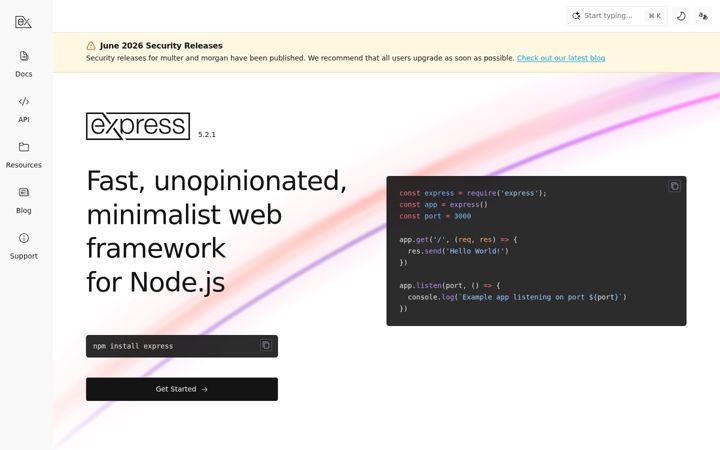Open Support info in the sidebar

pyautogui.click(x=24, y=246)
